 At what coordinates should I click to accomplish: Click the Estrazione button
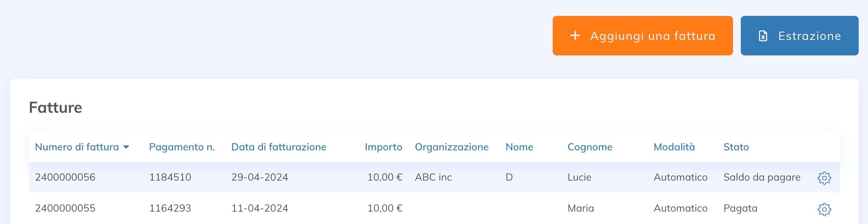point(799,35)
